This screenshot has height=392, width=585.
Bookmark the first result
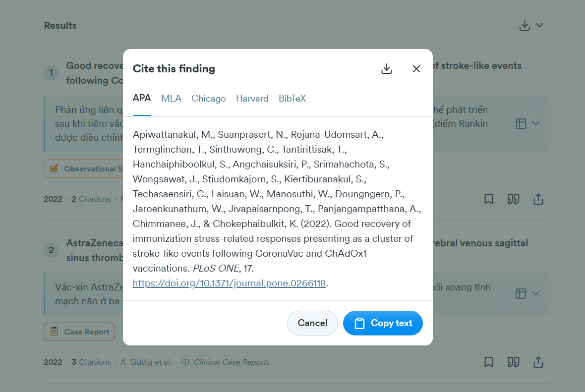(x=489, y=199)
